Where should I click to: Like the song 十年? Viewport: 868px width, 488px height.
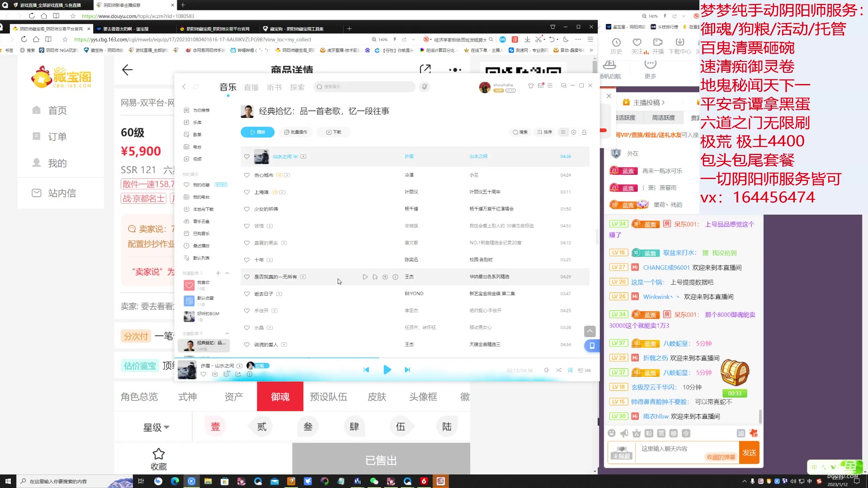tap(247, 260)
